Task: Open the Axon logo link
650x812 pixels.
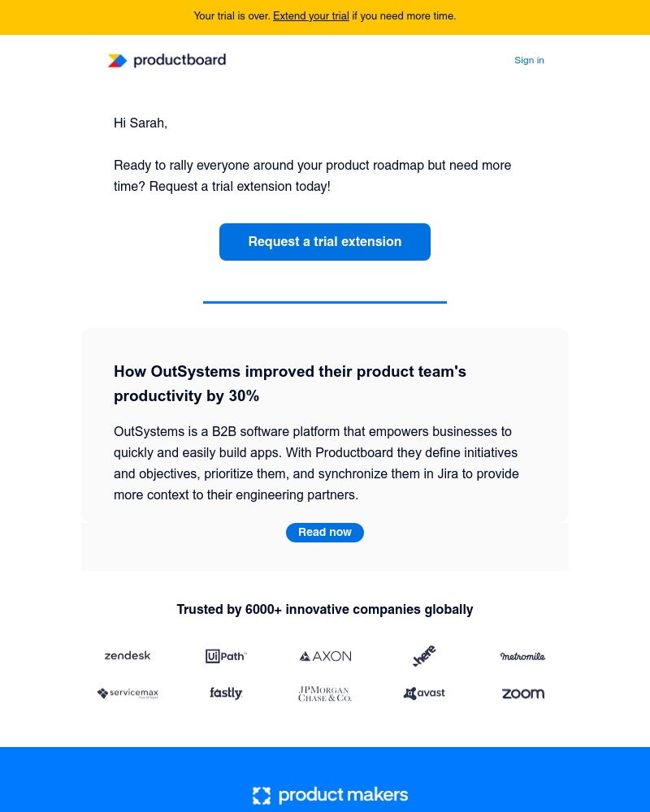Action: [x=325, y=655]
